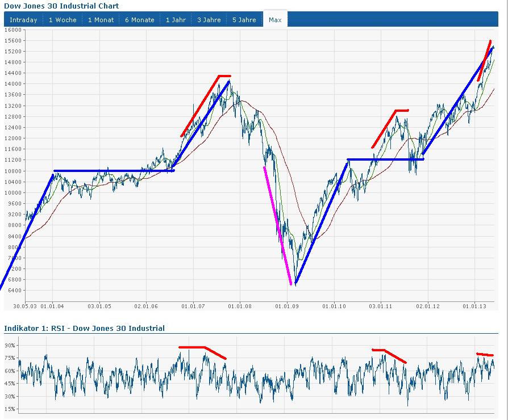This screenshot has width=508, height=420.
Task: Click the 02.01.06 date axis label
Action: point(146,306)
